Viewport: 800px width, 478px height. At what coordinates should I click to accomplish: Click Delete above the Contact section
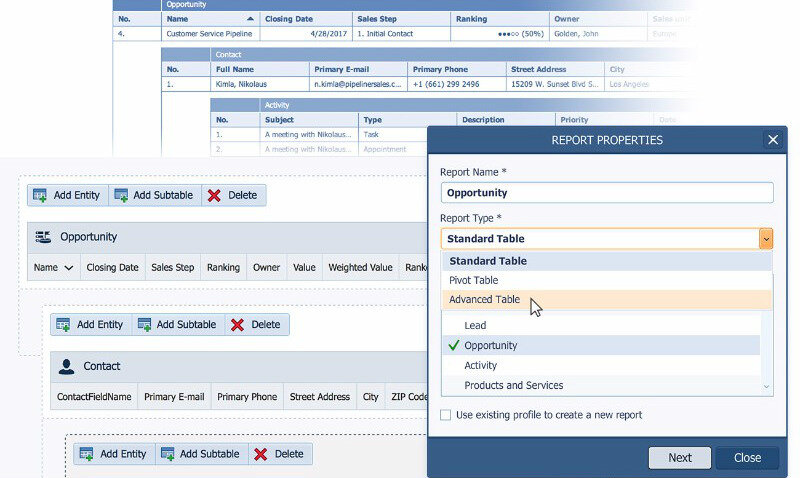point(255,324)
